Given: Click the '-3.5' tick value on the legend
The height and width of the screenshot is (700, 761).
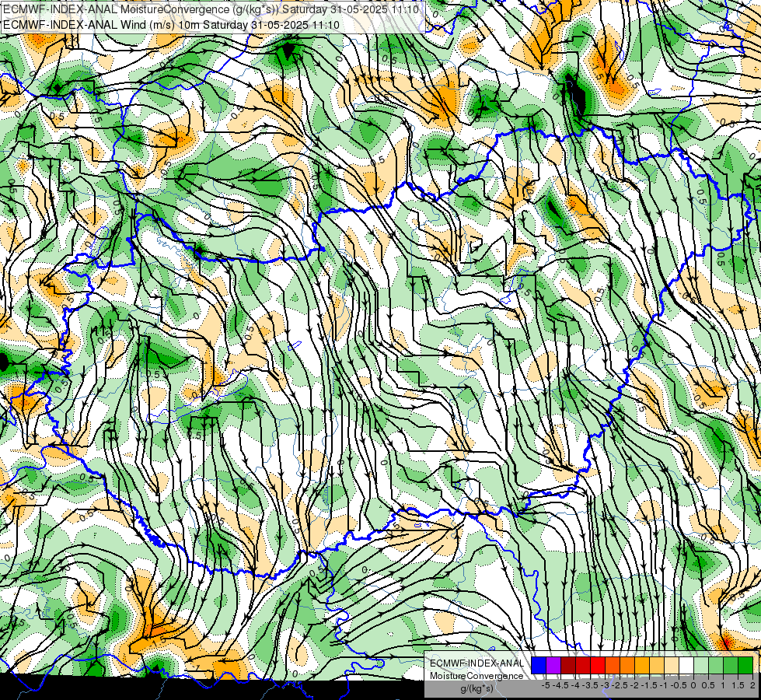Looking at the screenshot, I should 590,685.
